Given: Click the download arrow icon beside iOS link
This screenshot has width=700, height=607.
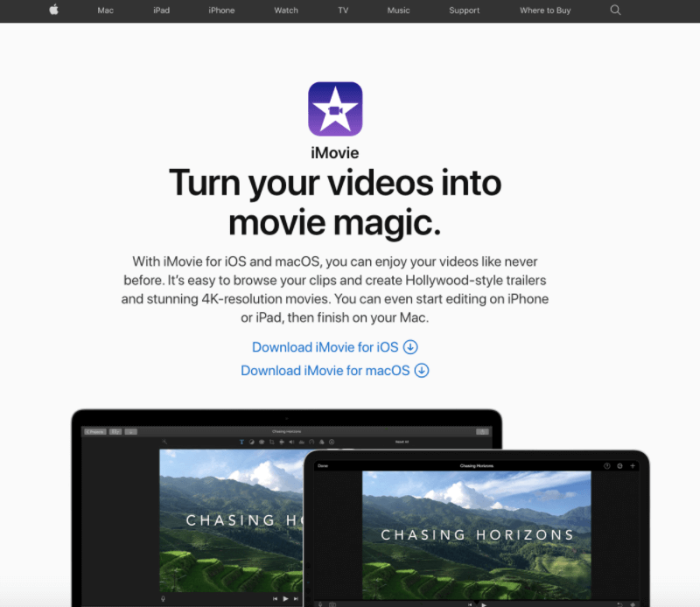Looking at the screenshot, I should pos(410,347).
